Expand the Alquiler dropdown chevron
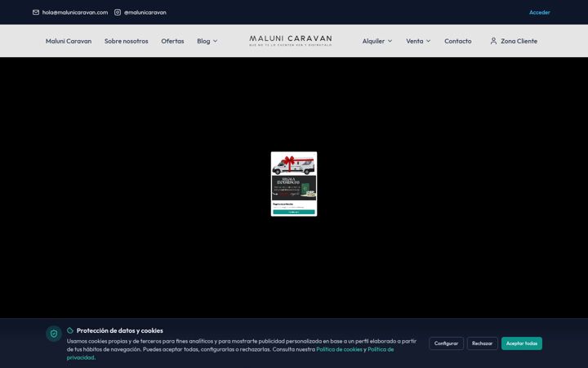 click(390, 41)
